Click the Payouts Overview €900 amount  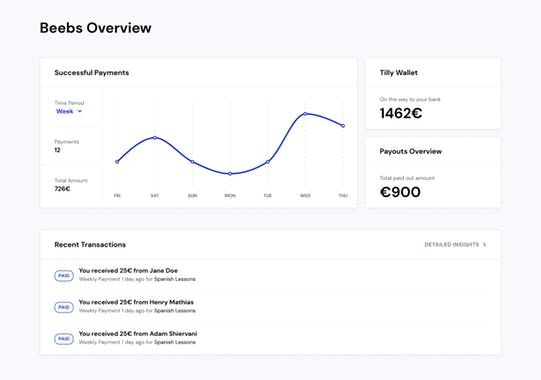[x=400, y=192]
